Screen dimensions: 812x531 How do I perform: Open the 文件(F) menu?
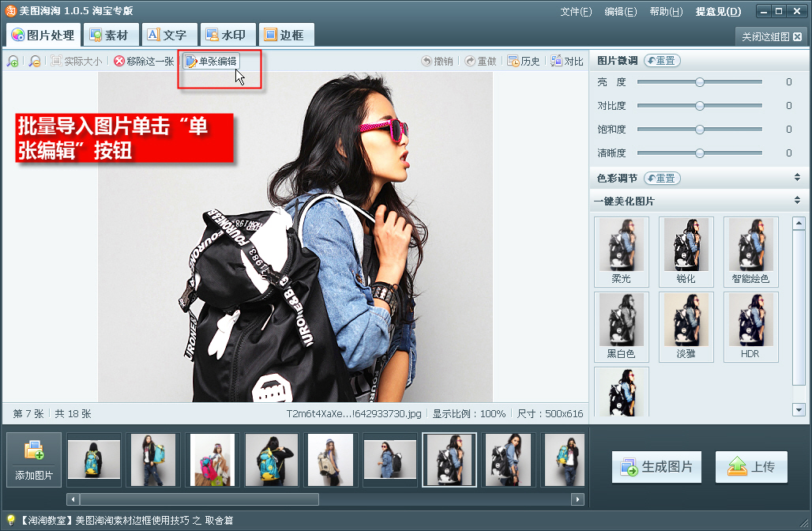click(x=576, y=11)
